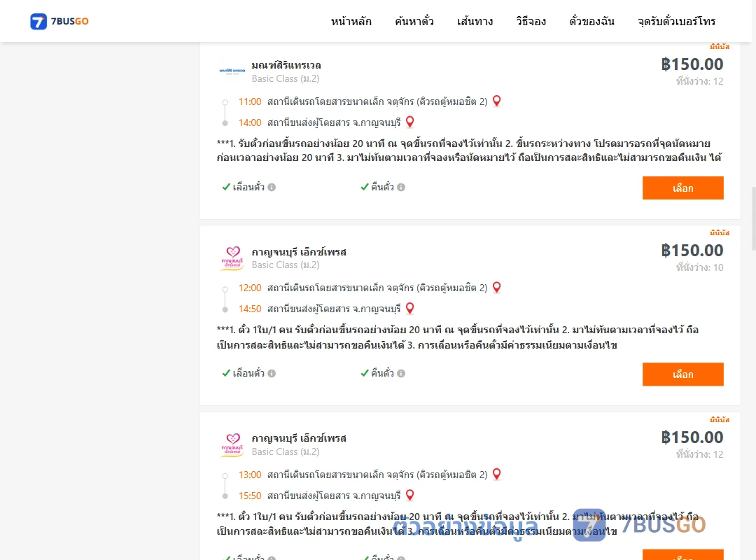The width and height of the screenshot is (756, 560).
Task: Click operator name กาญจนบุรี เอ็กซ์เพรส on 13:00 trip
Action: pyautogui.click(x=299, y=438)
